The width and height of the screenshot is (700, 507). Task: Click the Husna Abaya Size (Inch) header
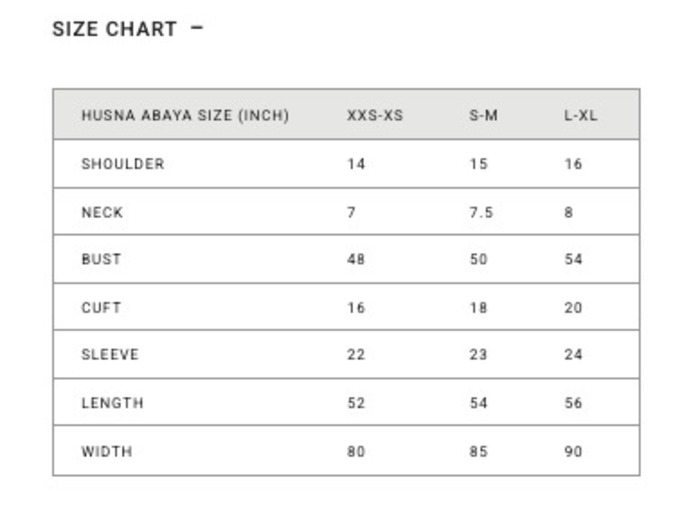click(x=185, y=115)
